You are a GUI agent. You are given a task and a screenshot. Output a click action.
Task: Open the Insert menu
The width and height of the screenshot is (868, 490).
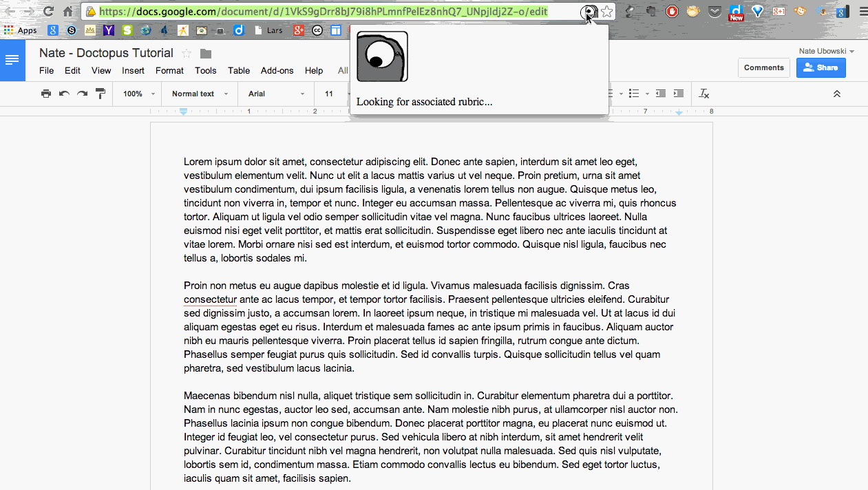click(133, 70)
